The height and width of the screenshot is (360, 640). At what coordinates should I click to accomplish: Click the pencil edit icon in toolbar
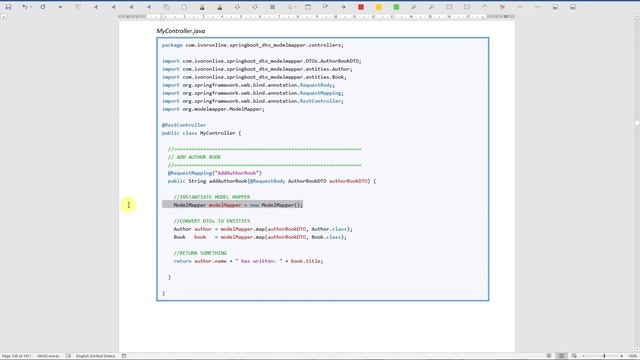tap(325, 7)
